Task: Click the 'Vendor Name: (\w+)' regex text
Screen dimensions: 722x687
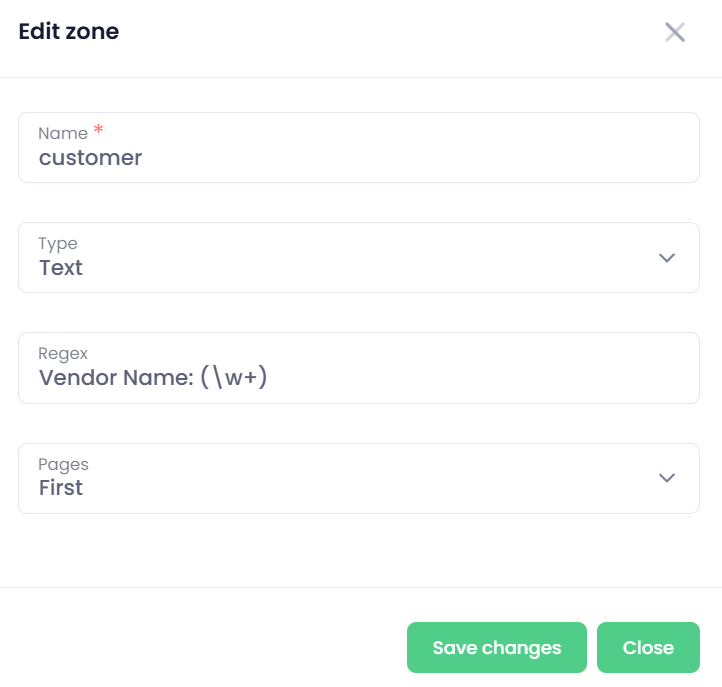Action: pyautogui.click(x=153, y=378)
